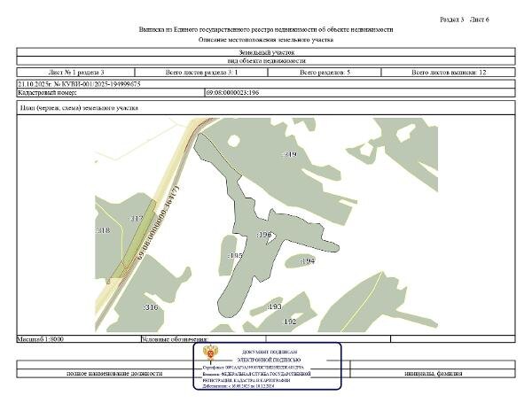
Task: Click the 'Лист 6' header text
Action: (x=479, y=19)
